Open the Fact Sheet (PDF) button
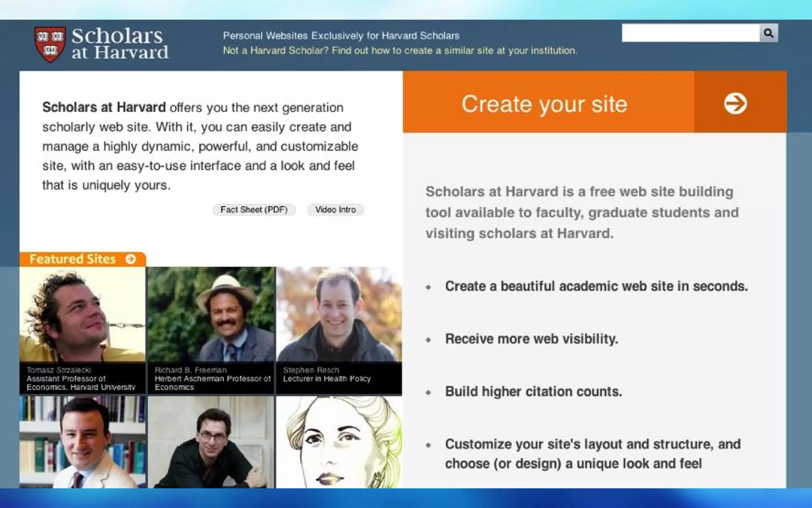Viewport: 812px width, 508px height. tap(254, 210)
